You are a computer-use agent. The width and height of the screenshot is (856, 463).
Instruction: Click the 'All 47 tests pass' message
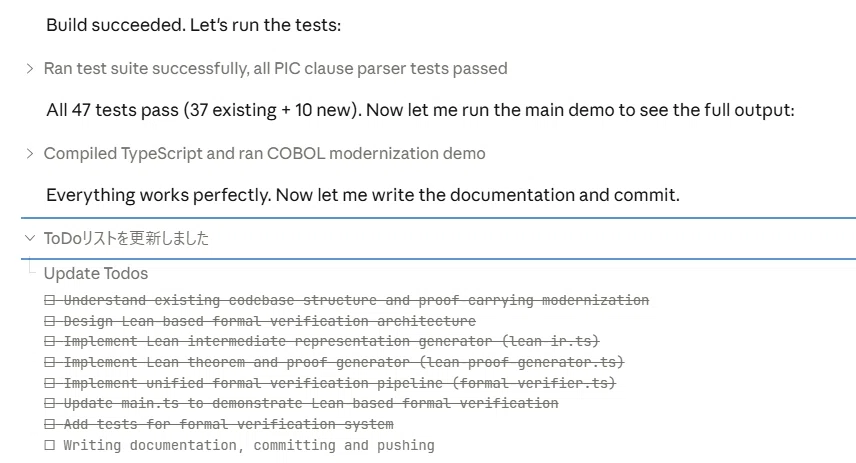coord(420,110)
